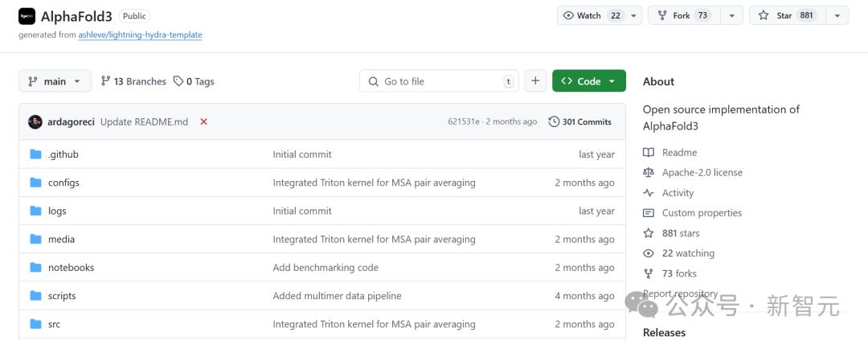Click the branches icon beside 13 Branches
This screenshot has height=341, width=868.
point(105,81)
